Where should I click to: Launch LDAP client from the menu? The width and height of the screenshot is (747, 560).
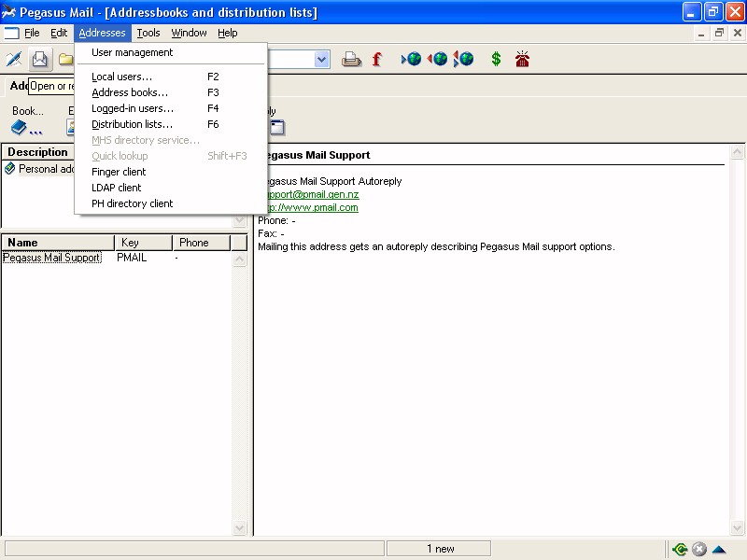[x=171, y=188]
